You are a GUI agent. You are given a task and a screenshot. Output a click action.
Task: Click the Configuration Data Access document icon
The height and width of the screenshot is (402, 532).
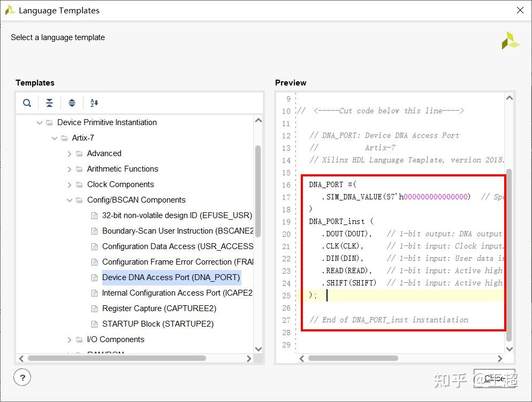click(95, 247)
